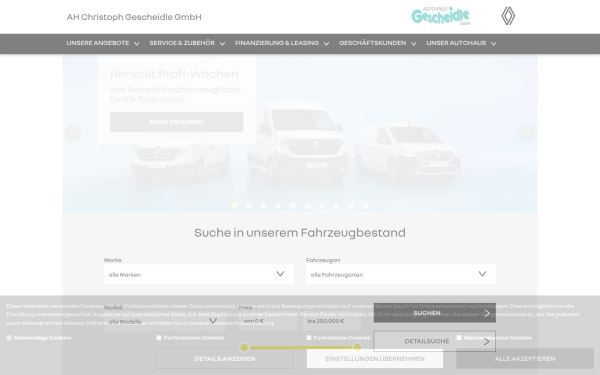Toggle Notwendige Cookies checkbox
Image resolution: width=600 pixels, height=375 pixels.
coord(9,338)
